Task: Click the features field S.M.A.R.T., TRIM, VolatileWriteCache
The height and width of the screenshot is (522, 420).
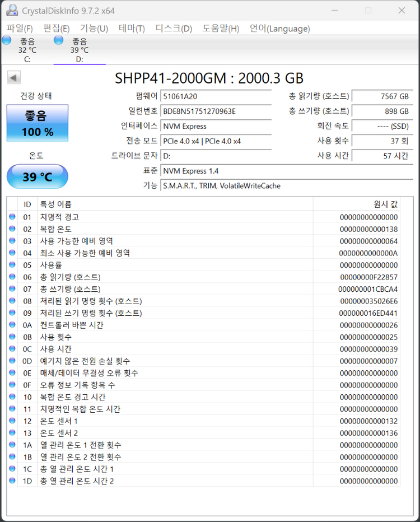Action: pos(287,186)
